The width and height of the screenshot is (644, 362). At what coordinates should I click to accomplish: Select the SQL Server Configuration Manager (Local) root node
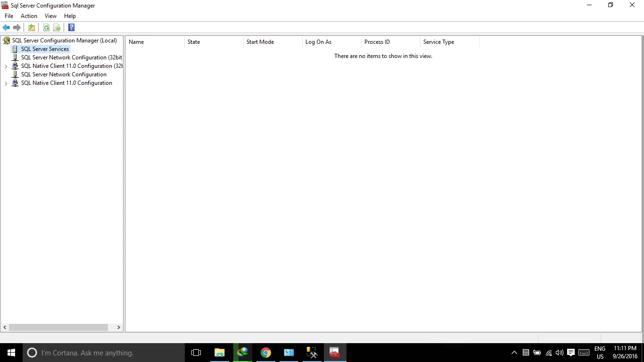tap(65, 41)
